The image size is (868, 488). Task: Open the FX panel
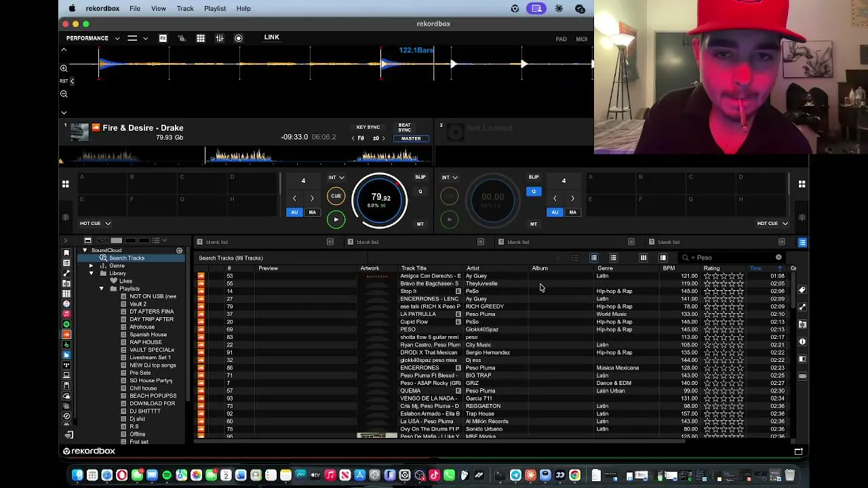point(163,38)
